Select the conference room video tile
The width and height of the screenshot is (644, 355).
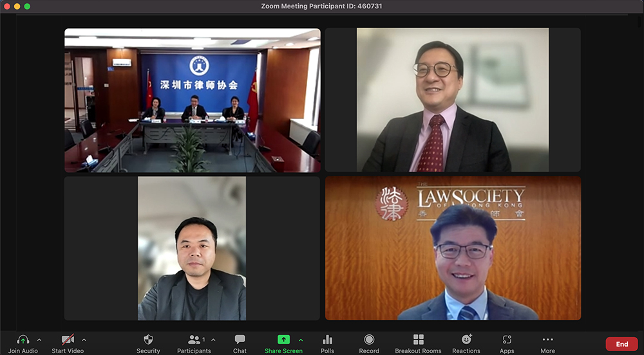tap(192, 100)
